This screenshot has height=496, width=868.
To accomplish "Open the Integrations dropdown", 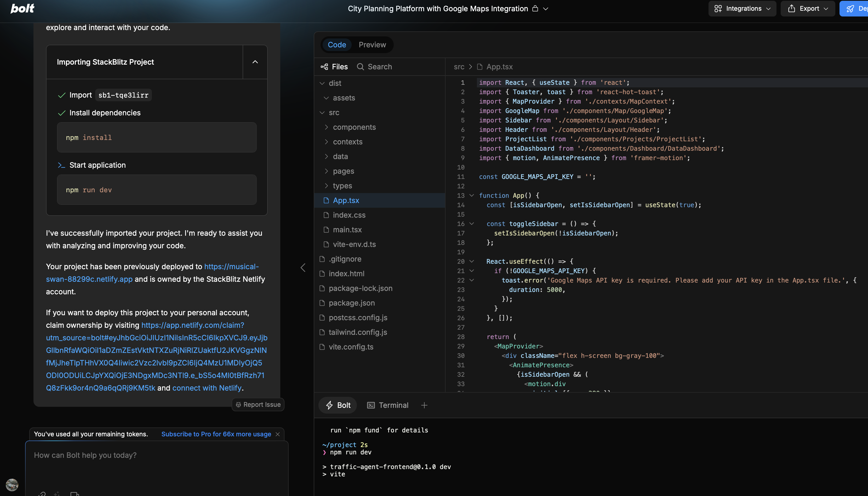I will click(x=742, y=9).
